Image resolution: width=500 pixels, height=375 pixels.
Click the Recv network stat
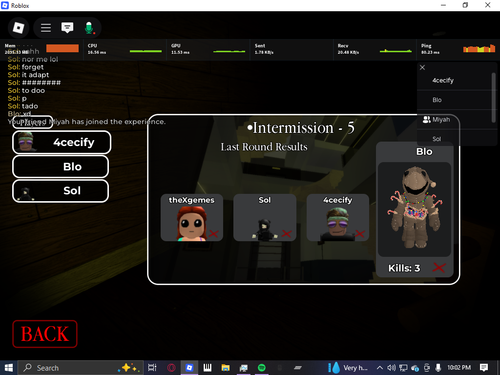(x=375, y=49)
